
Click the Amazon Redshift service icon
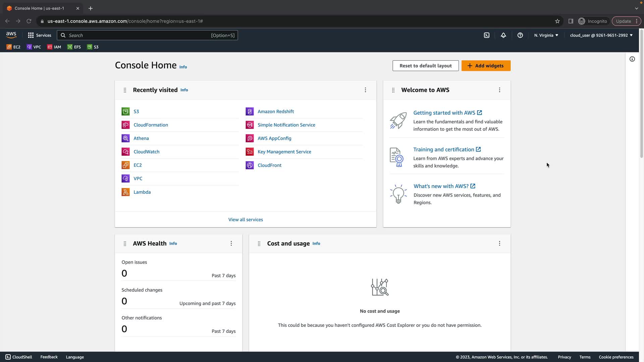tap(250, 112)
